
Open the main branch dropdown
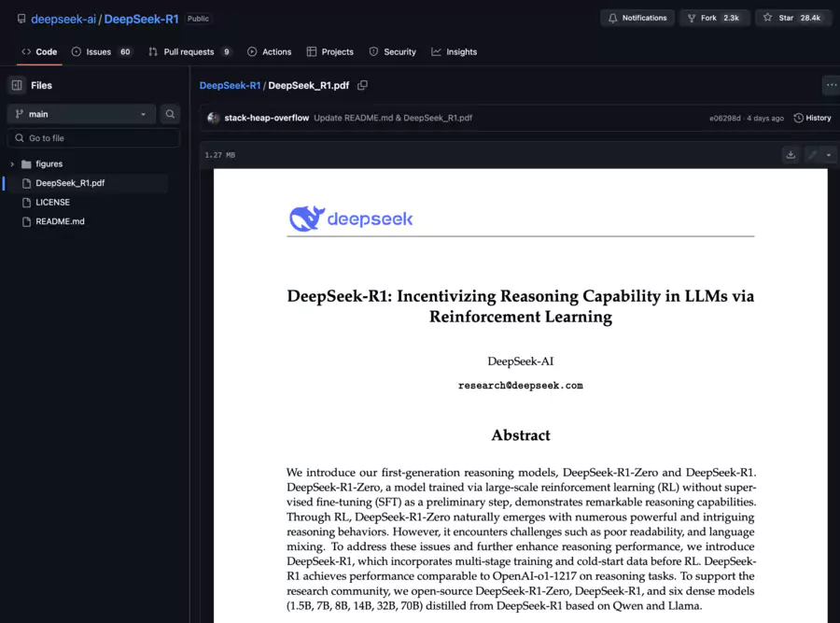click(x=81, y=114)
